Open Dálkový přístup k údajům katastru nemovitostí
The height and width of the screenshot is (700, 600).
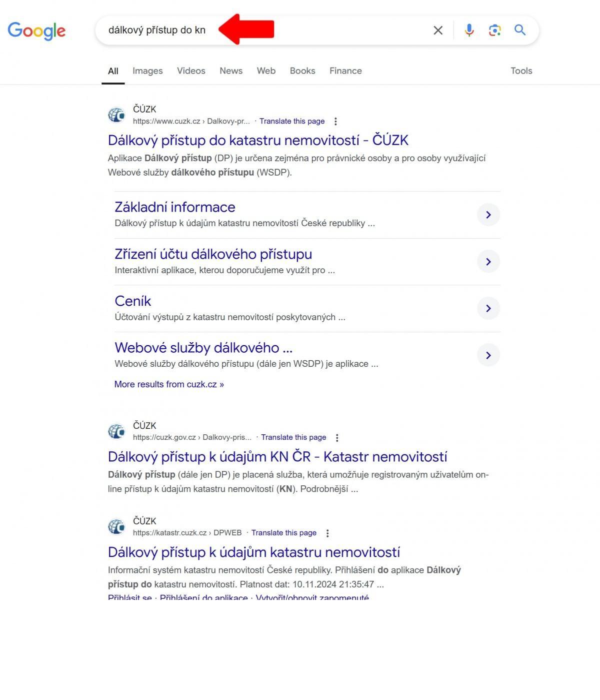(x=254, y=552)
